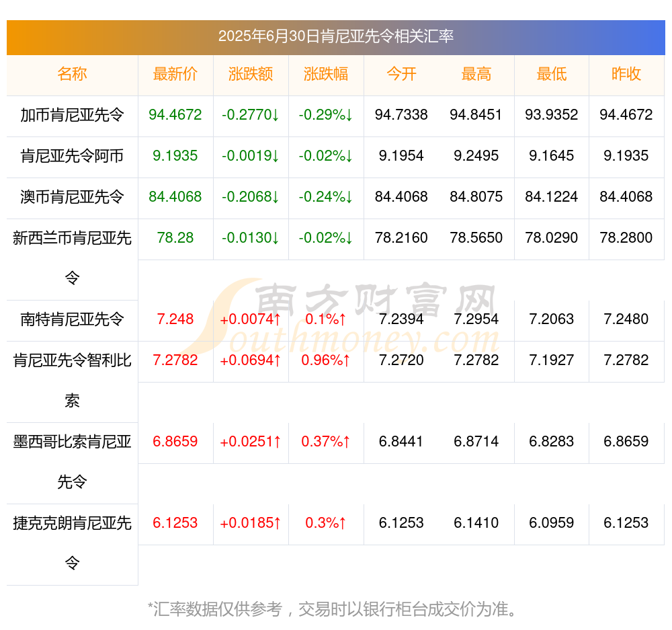
Task: Click the 墨西哥比索肯尼亚先令 row name
Action: [72, 462]
